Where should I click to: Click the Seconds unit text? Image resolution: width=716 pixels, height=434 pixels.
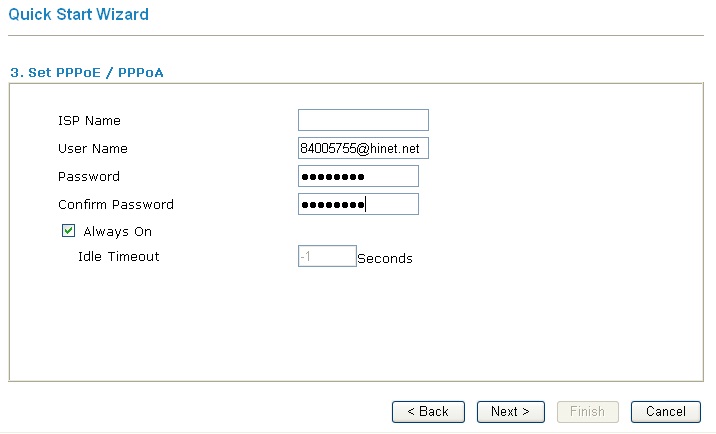click(x=385, y=258)
